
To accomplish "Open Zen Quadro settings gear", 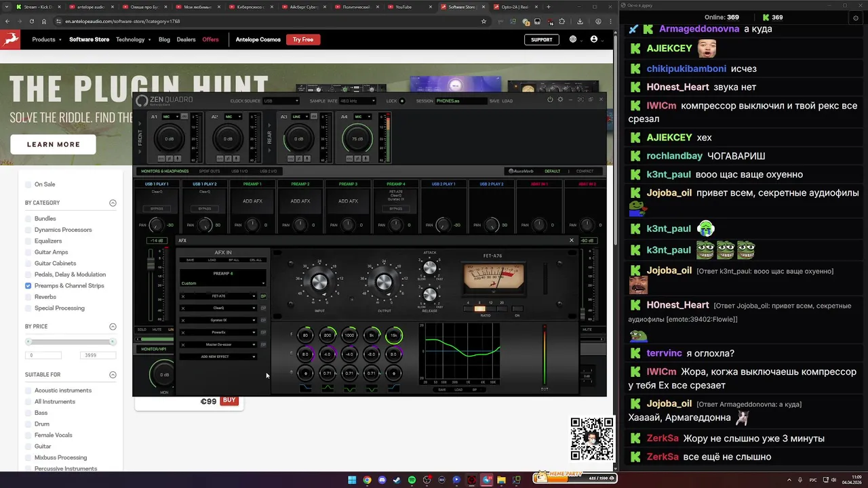I will (x=560, y=100).
